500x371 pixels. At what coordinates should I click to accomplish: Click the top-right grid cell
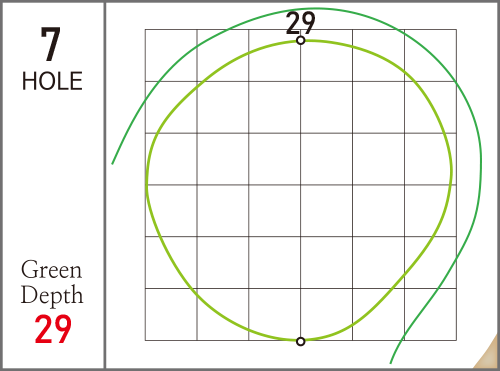click(x=430, y=55)
